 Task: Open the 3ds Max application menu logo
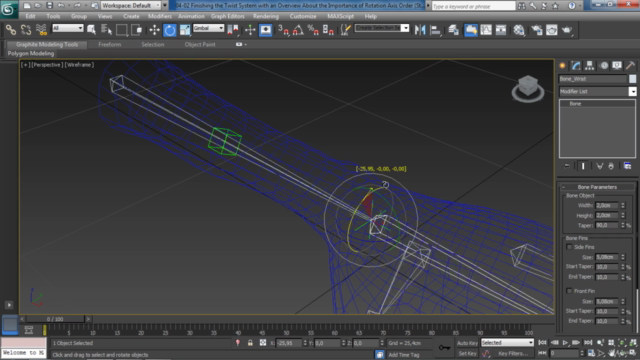click(8, 8)
